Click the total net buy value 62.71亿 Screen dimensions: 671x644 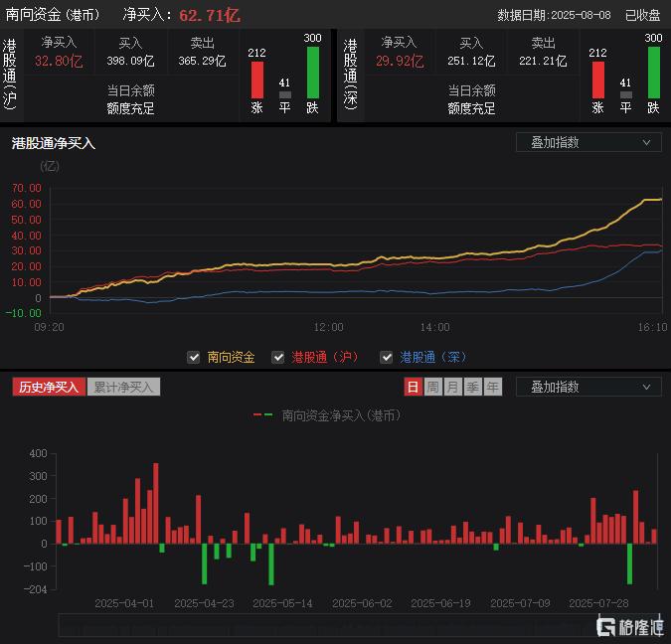tap(210, 16)
